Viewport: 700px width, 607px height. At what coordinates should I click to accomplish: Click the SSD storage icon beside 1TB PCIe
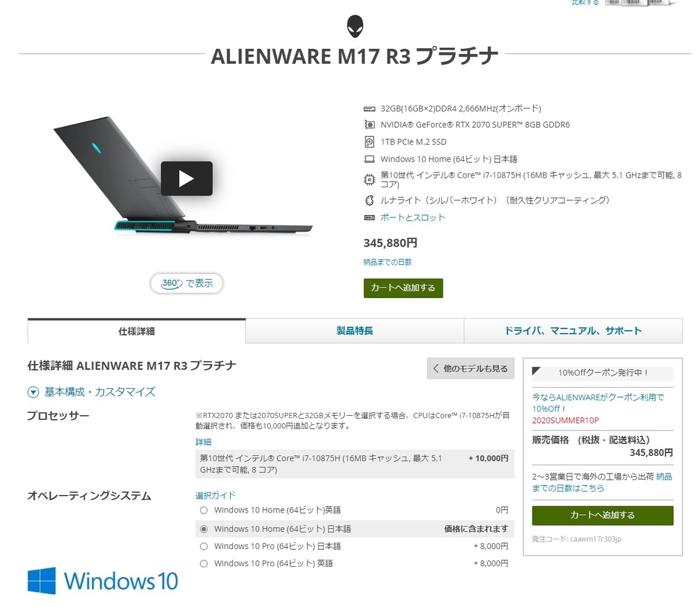coord(369,142)
